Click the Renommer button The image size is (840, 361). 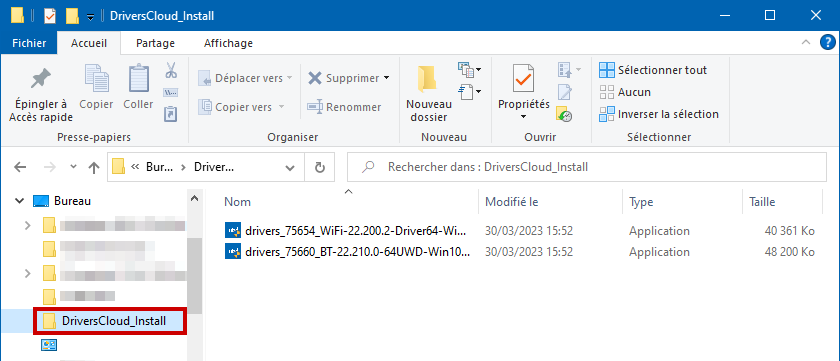coord(344,107)
